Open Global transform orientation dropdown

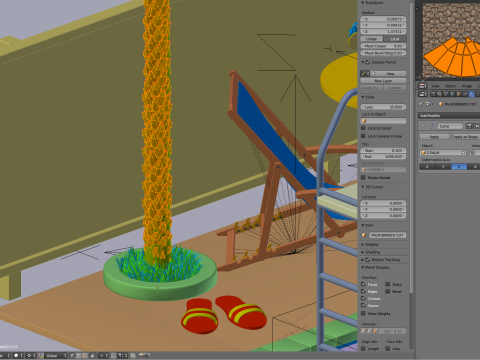pos(56,356)
